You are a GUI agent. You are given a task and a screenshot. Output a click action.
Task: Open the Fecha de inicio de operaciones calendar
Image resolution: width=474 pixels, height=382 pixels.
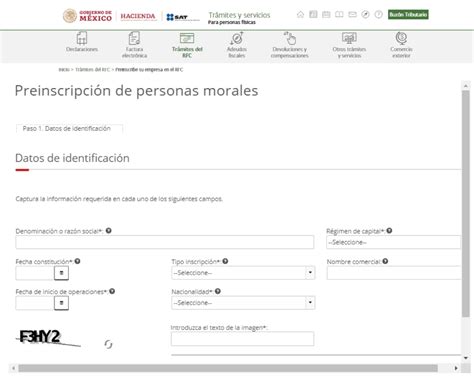[x=61, y=303]
